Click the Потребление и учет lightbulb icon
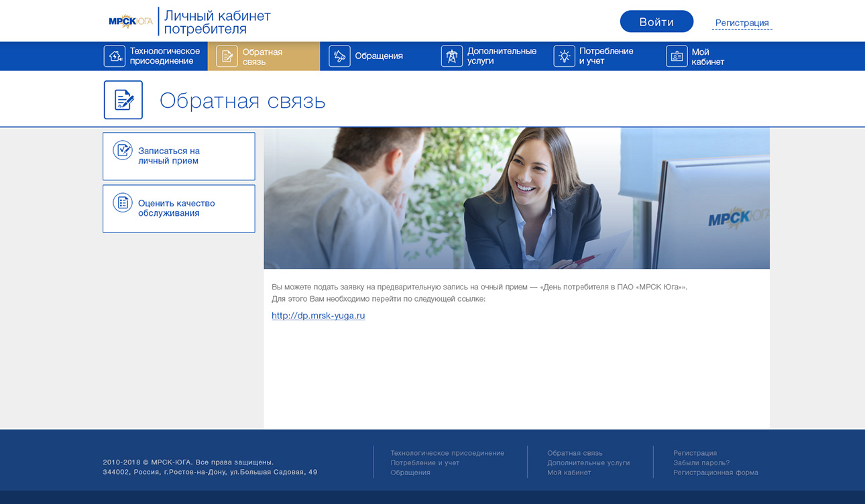The width and height of the screenshot is (865, 504). [564, 56]
